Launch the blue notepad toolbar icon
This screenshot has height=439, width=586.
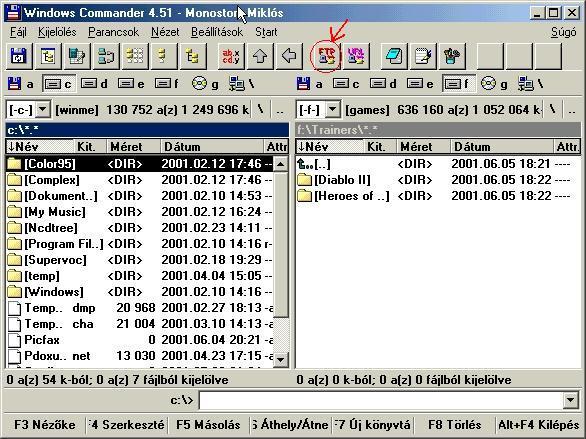coord(394,56)
